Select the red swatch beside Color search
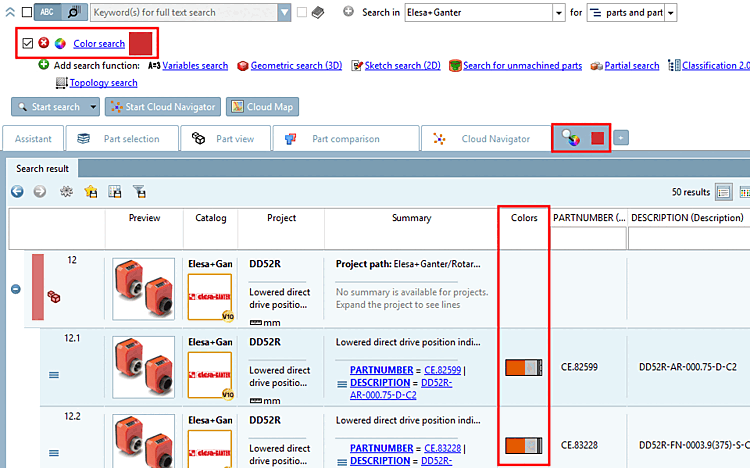This screenshot has width=750, height=468. pyautogui.click(x=141, y=44)
